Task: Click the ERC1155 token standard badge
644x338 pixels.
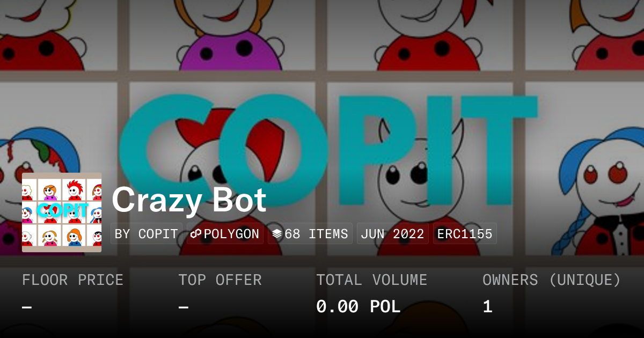Action: (465, 234)
